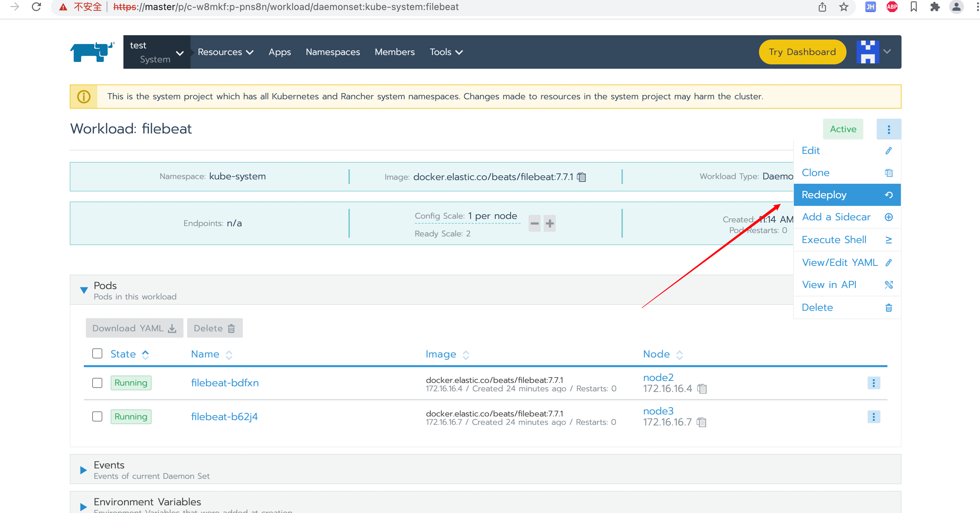Choose Redeploy in the workload menu
Screen dimensions: 980x513
[847, 195]
